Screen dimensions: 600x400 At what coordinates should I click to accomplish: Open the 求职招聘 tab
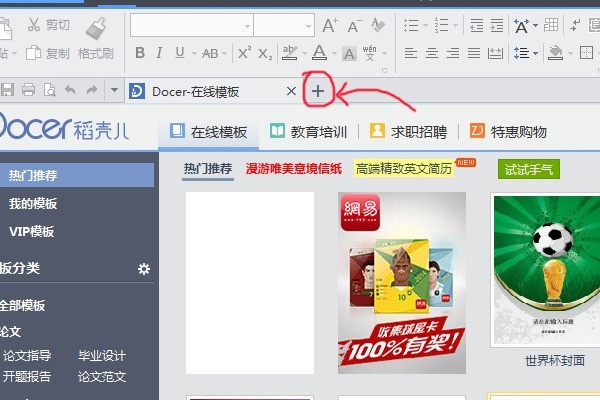tap(408, 131)
